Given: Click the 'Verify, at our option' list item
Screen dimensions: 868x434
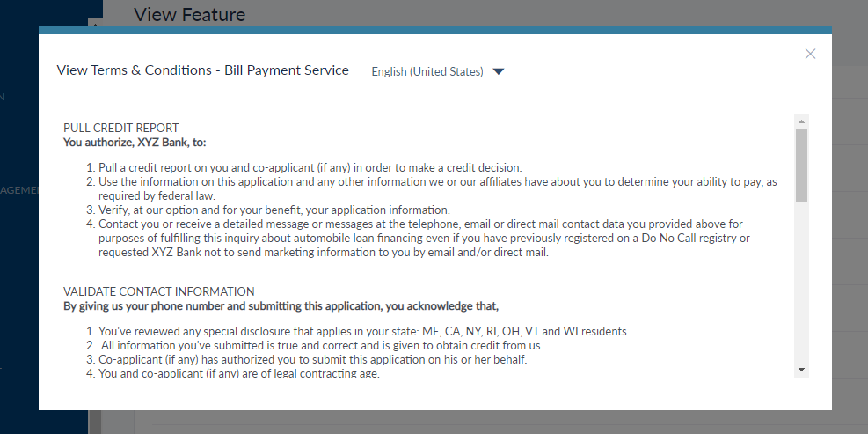Looking at the screenshot, I should (x=274, y=210).
